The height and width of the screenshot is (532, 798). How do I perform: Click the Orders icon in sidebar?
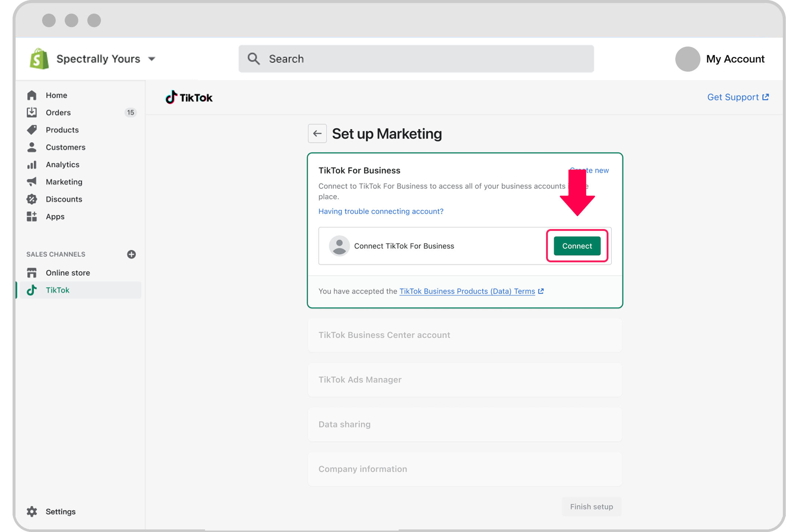[32, 112]
